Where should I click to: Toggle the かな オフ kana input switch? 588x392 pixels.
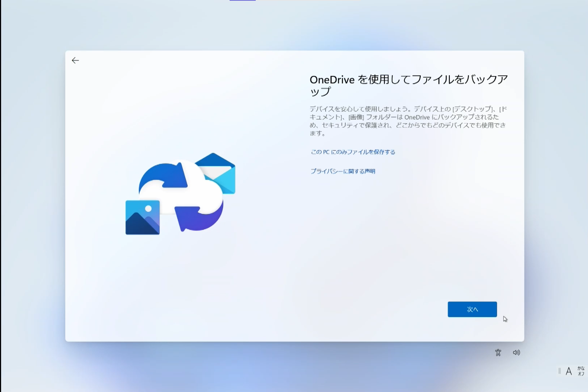[581, 371]
